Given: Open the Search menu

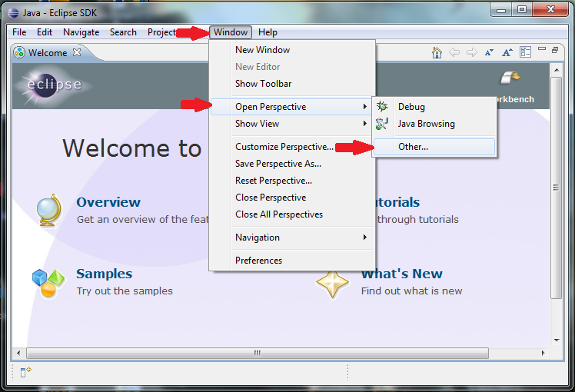Looking at the screenshot, I should (x=123, y=32).
